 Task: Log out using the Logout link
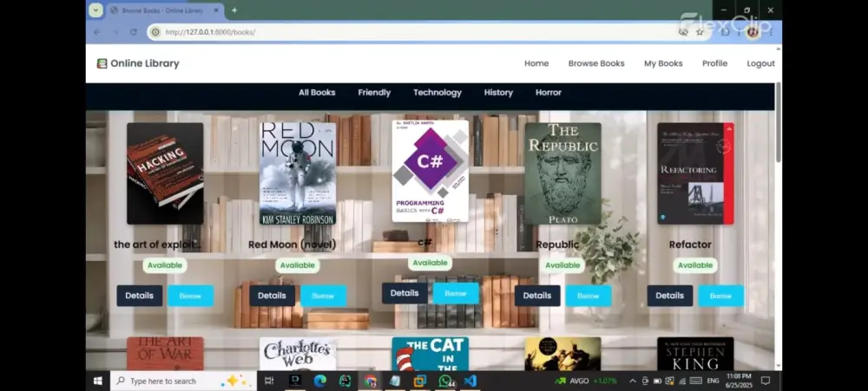[x=760, y=63]
